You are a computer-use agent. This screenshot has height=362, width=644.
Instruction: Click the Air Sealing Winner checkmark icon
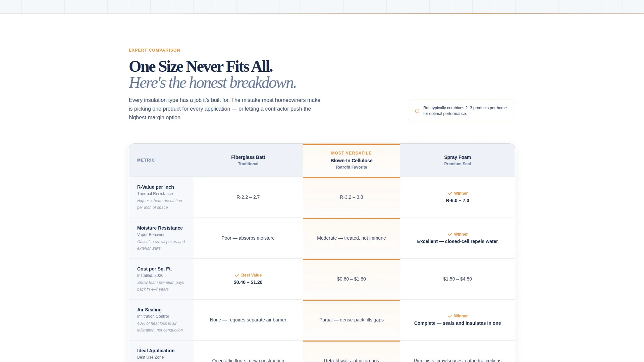click(x=450, y=316)
